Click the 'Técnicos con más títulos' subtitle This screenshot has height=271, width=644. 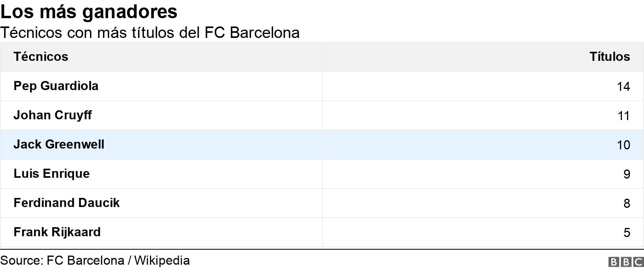(x=150, y=33)
